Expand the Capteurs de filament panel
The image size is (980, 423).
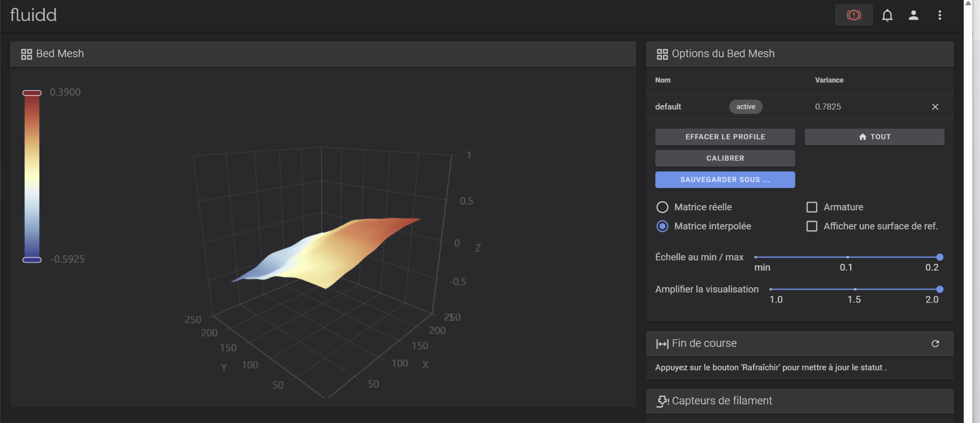point(800,401)
